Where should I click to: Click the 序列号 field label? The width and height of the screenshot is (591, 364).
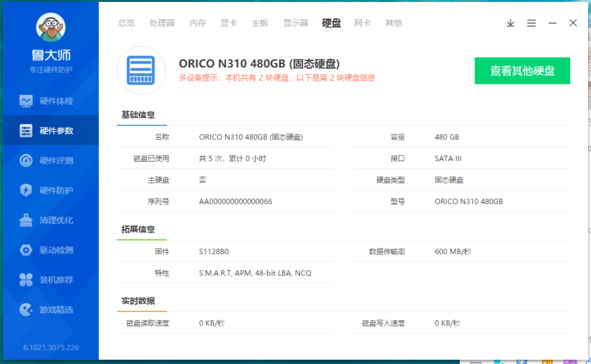(x=158, y=201)
